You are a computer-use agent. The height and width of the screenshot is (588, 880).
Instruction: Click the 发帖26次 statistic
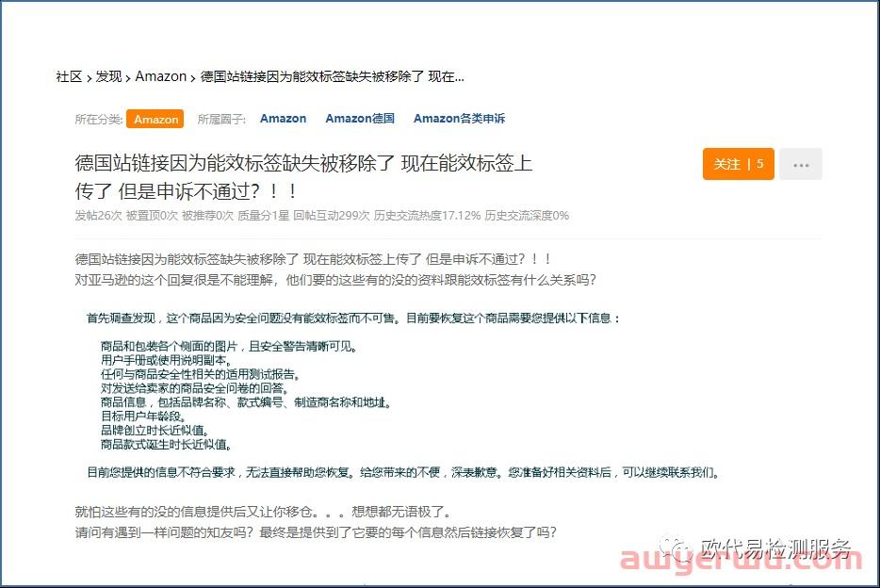pos(98,216)
